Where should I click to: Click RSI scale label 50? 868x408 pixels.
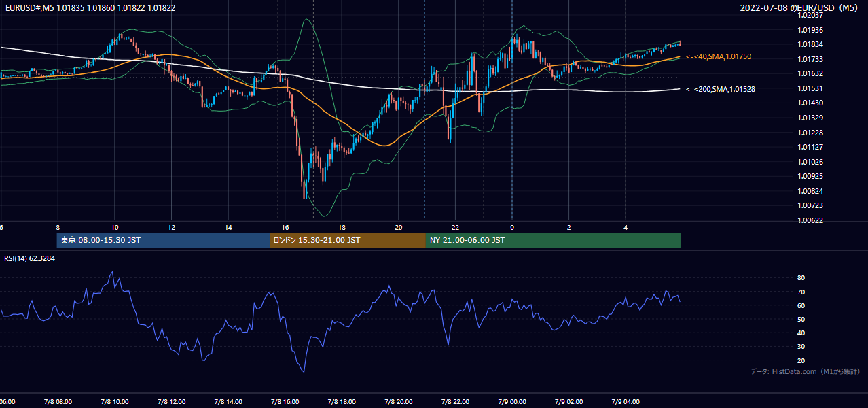(x=801, y=319)
